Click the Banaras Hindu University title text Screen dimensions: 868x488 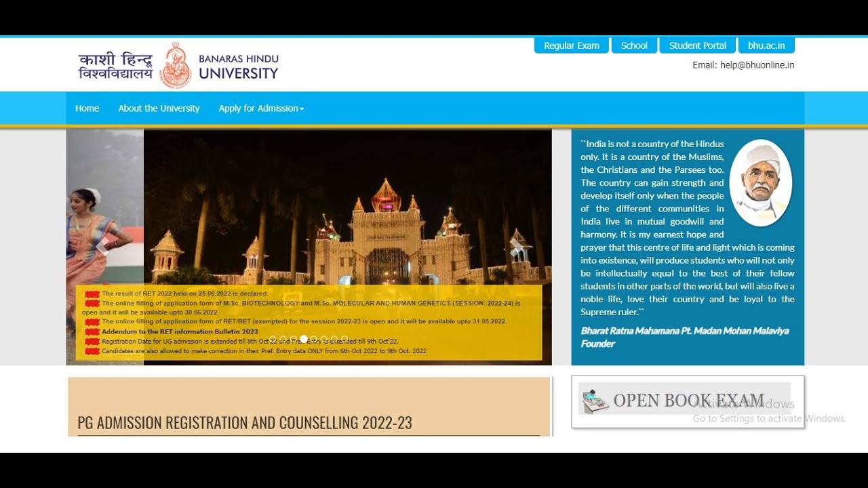239,66
